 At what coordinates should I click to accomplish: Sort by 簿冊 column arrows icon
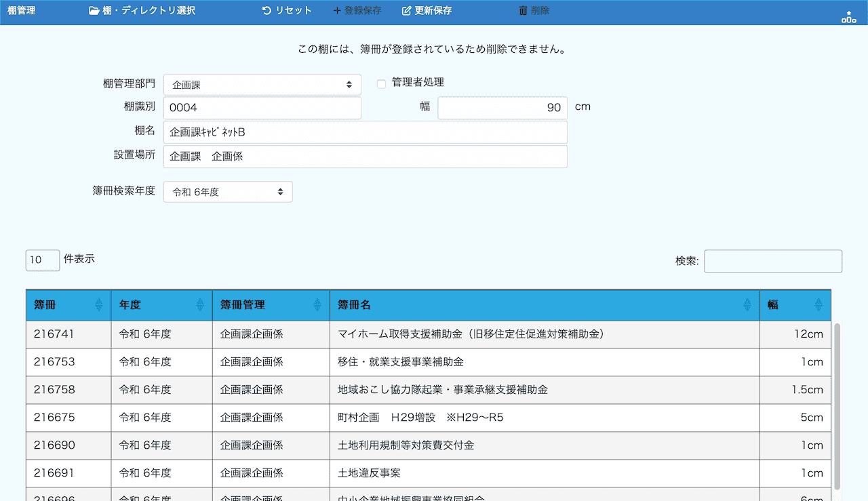[x=99, y=305]
